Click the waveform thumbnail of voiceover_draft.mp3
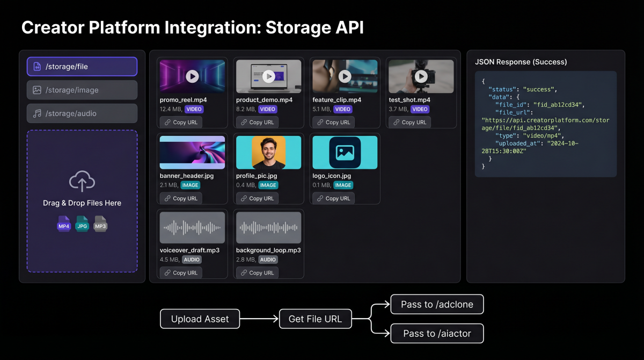The image size is (644, 360). tap(192, 227)
